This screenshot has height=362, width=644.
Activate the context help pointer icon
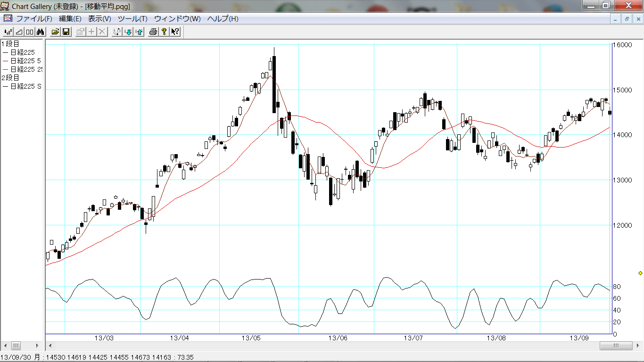(175, 32)
